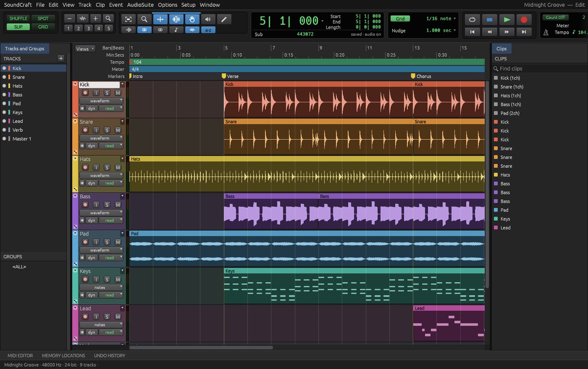The image size is (588, 369).
Task: Click the musical note MIDI toggle icon
Action: [176, 30]
